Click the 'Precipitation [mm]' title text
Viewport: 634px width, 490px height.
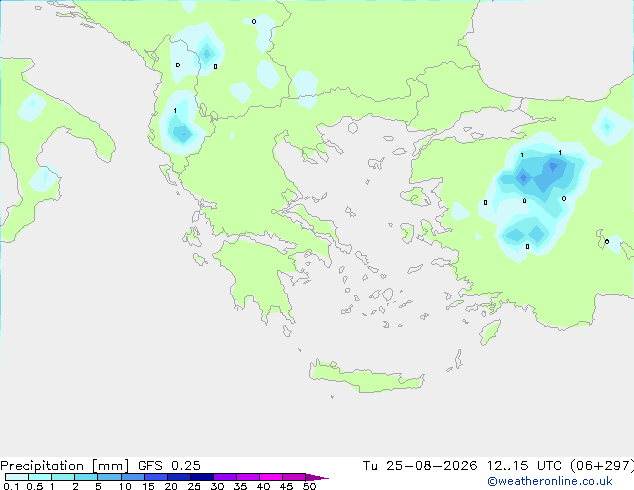[65, 466]
